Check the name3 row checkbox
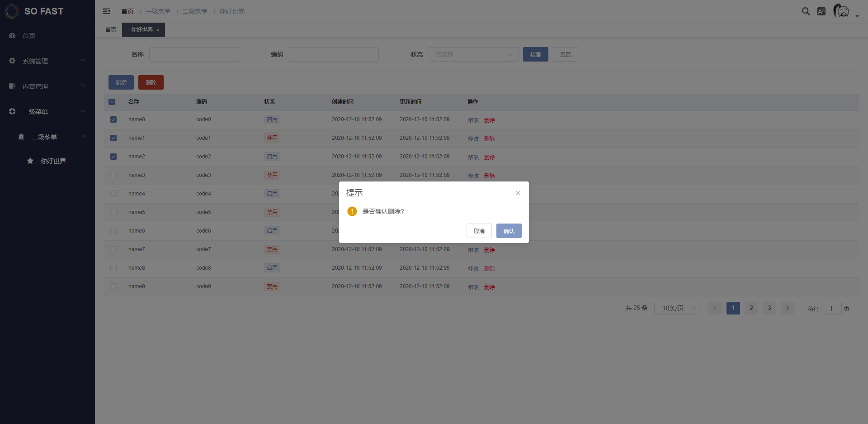 tap(113, 175)
